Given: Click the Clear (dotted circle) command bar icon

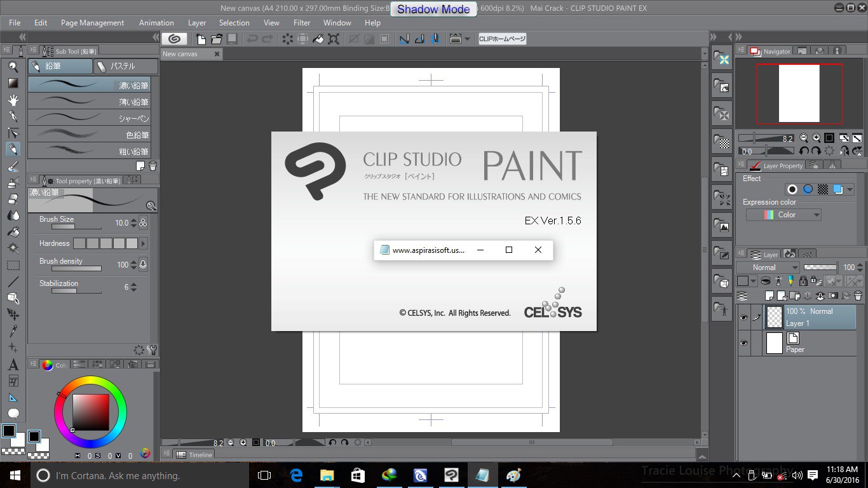Looking at the screenshot, I should (288, 39).
